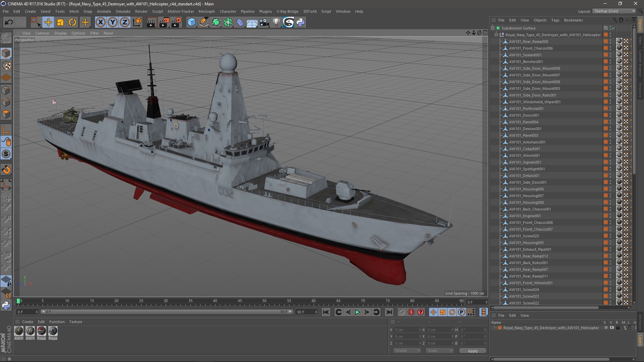Screen dimensions: 644x362
Task: Add a Cube primitive object
Action: click(x=192, y=22)
